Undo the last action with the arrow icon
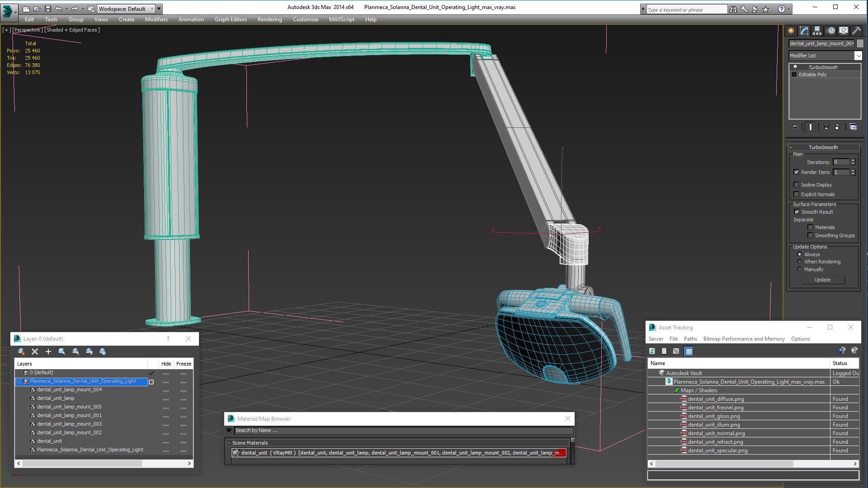The height and width of the screenshot is (488, 868). pos(59,9)
